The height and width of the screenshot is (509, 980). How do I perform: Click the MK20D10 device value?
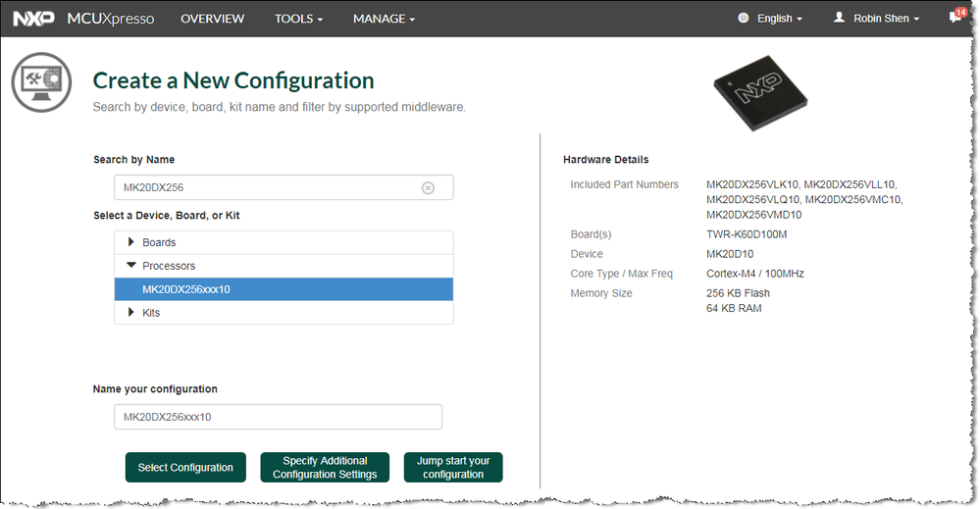(730, 254)
